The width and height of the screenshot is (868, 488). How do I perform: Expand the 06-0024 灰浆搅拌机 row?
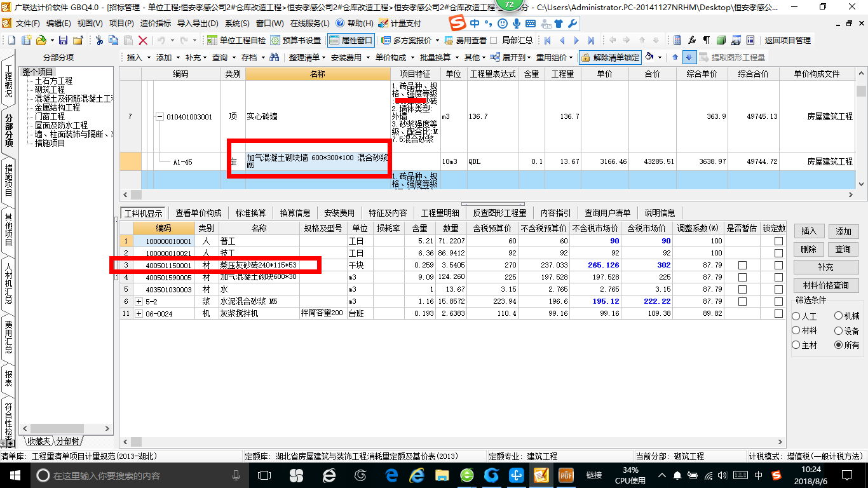click(139, 313)
